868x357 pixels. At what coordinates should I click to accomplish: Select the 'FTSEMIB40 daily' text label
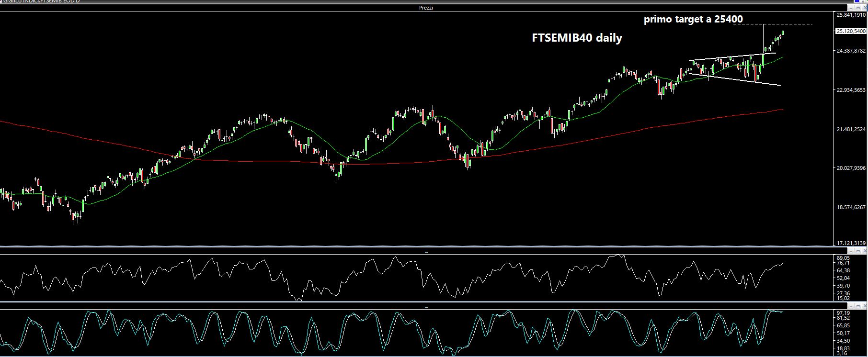click(577, 37)
